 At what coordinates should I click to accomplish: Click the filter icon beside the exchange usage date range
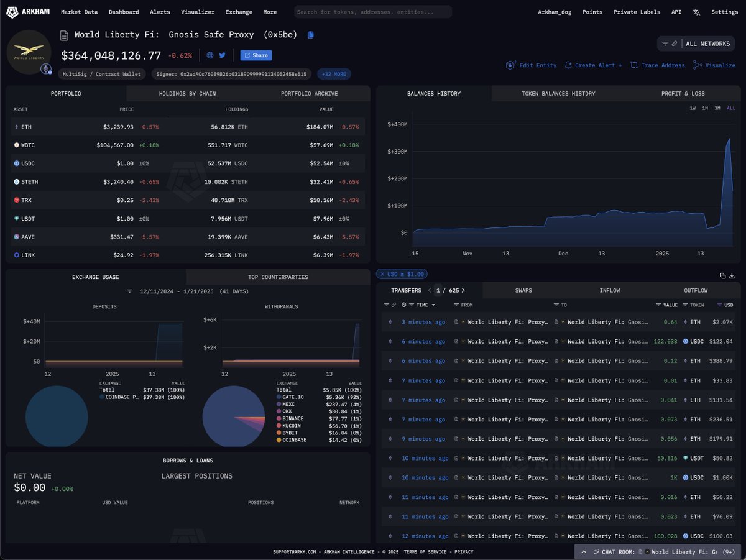(x=130, y=291)
